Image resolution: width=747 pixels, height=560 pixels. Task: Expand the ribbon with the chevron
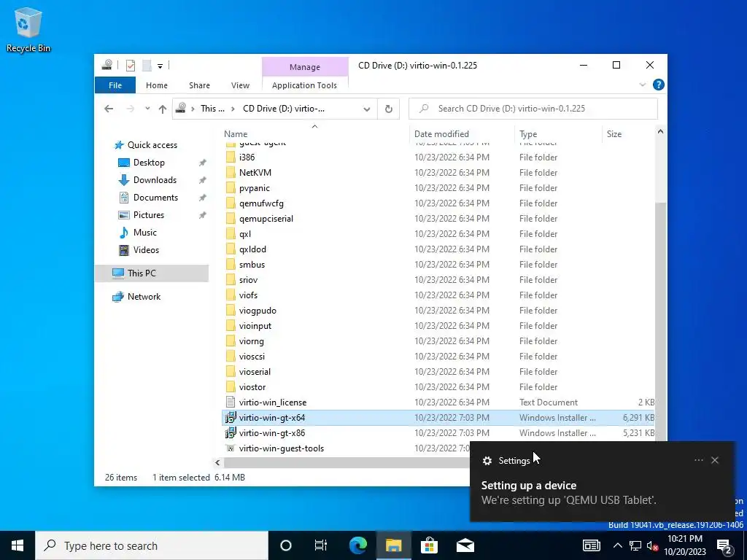point(642,85)
